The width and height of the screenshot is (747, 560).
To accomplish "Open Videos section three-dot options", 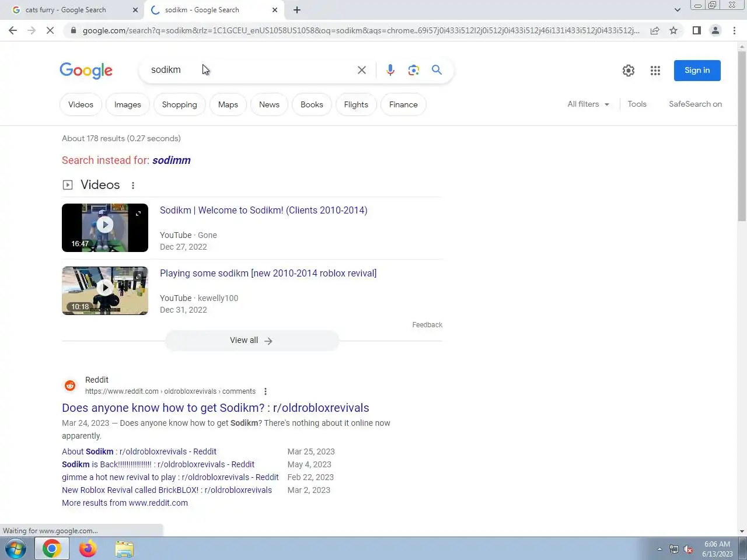I will click(x=133, y=185).
